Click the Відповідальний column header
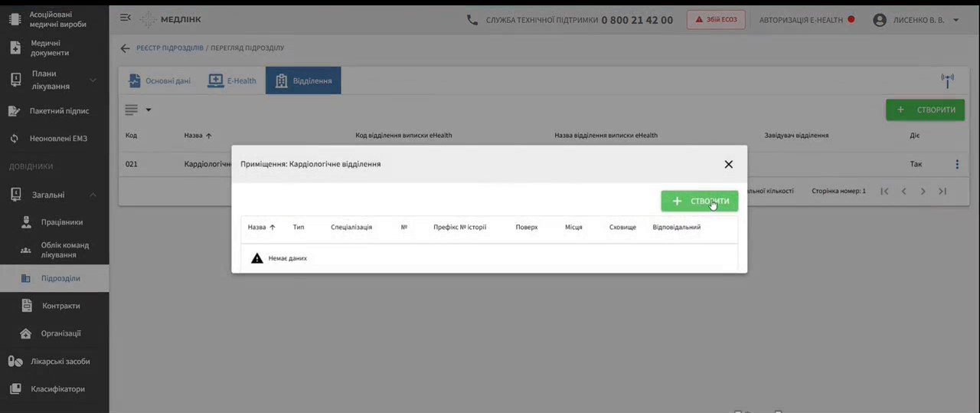The height and width of the screenshot is (413, 980). coord(677,227)
